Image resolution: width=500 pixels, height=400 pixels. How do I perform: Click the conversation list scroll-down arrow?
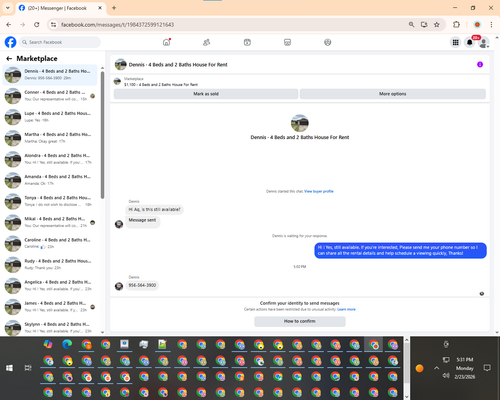[102, 332]
